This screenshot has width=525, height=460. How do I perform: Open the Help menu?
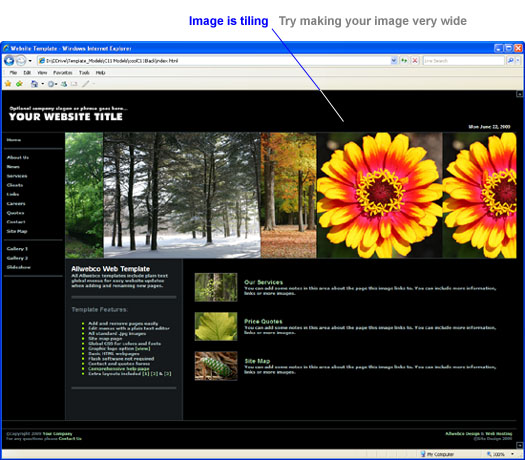click(100, 73)
